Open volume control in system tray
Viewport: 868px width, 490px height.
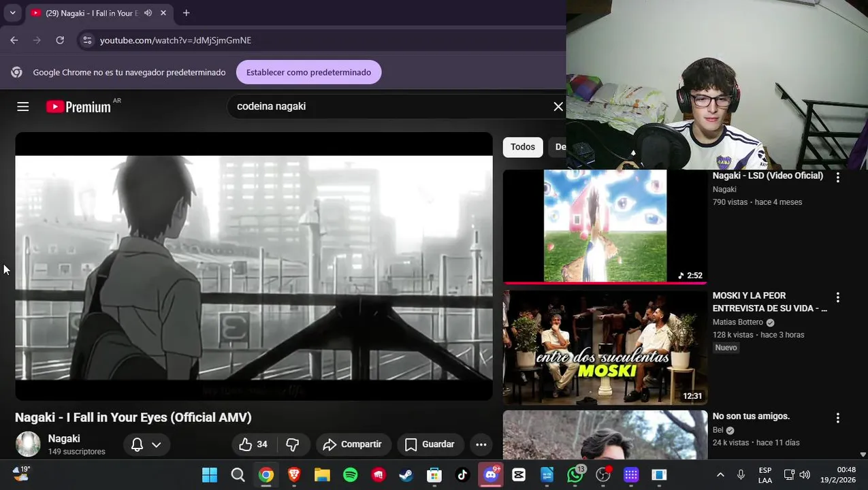[805, 475]
